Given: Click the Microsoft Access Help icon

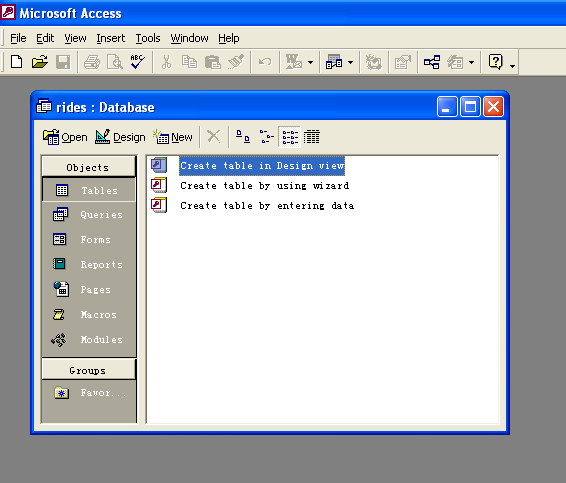Looking at the screenshot, I should tap(496, 62).
